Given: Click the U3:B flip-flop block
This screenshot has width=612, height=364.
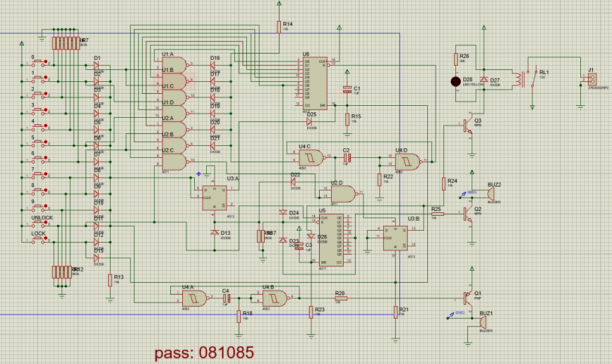Looking at the screenshot, I should tap(395, 238).
